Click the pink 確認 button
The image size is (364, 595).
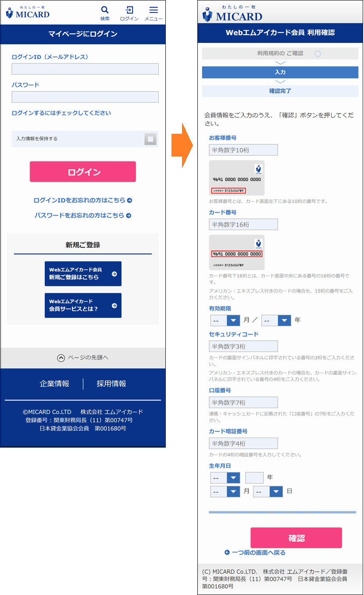point(296,538)
